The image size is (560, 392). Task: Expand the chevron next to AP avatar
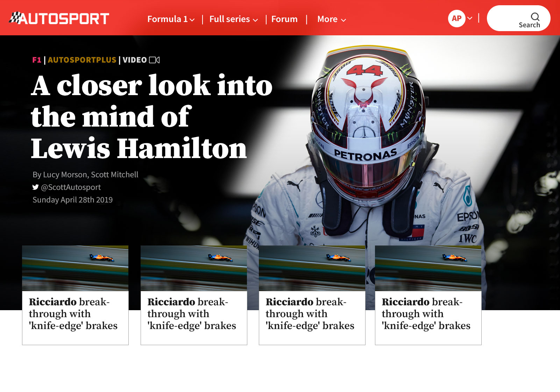point(470,18)
